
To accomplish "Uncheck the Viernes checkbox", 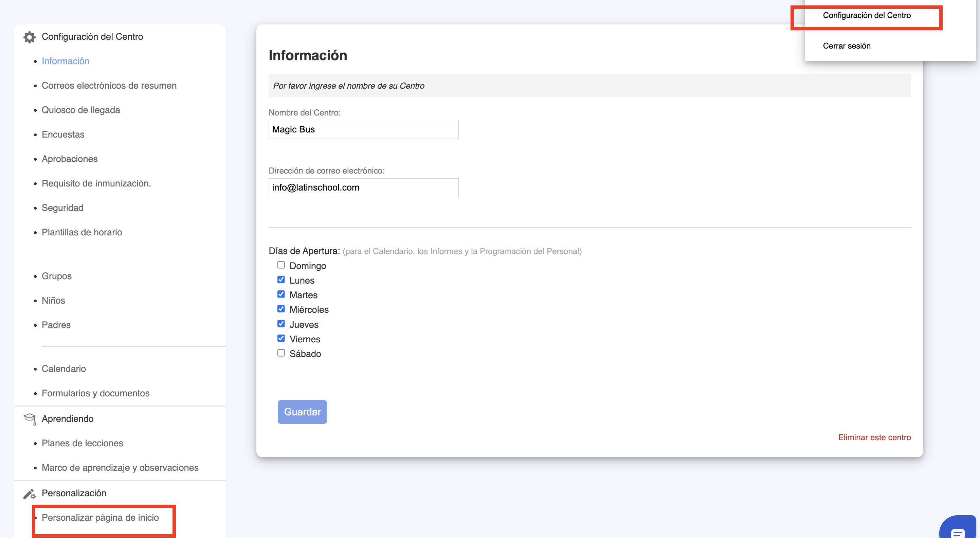I will coord(281,338).
